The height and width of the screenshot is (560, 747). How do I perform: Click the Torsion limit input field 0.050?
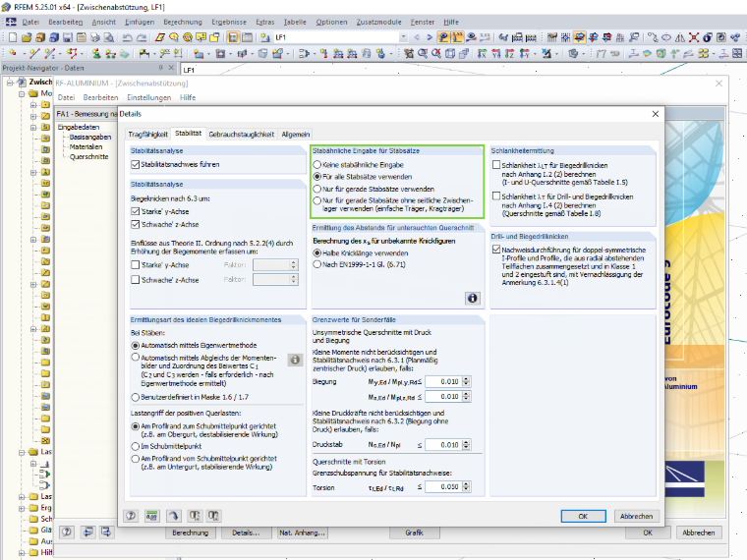pyautogui.click(x=444, y=486)
